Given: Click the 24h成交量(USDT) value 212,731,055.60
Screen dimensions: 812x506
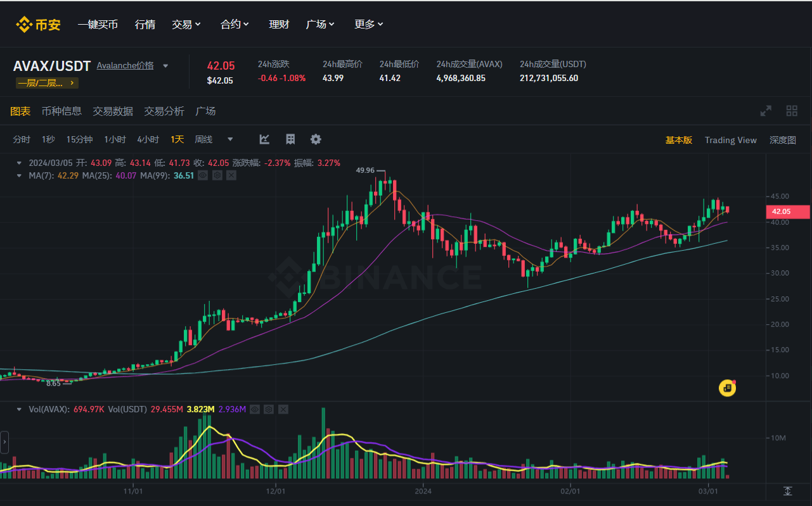Looking at the screenshot, I should point(549,79).
